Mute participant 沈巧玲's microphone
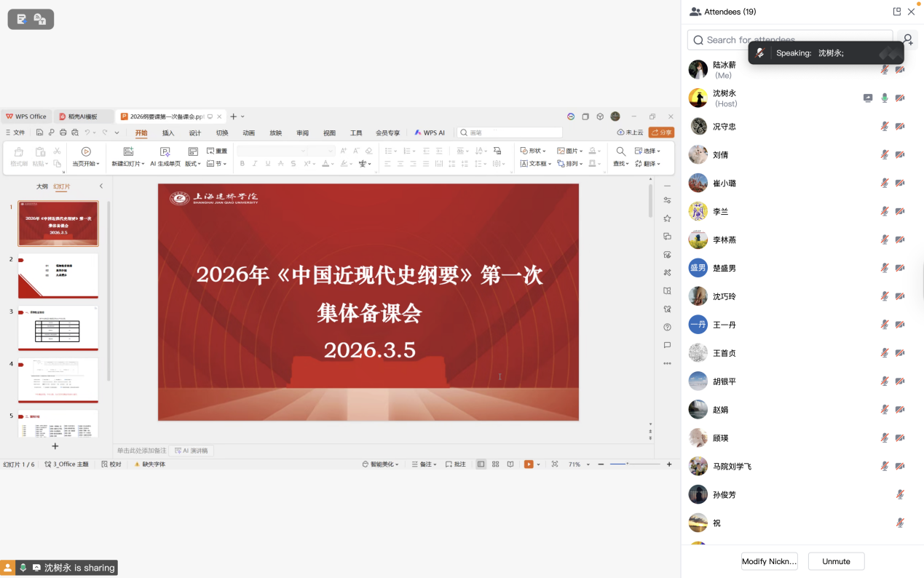Screen dimensions: 924x578 (x=884, y=296)
